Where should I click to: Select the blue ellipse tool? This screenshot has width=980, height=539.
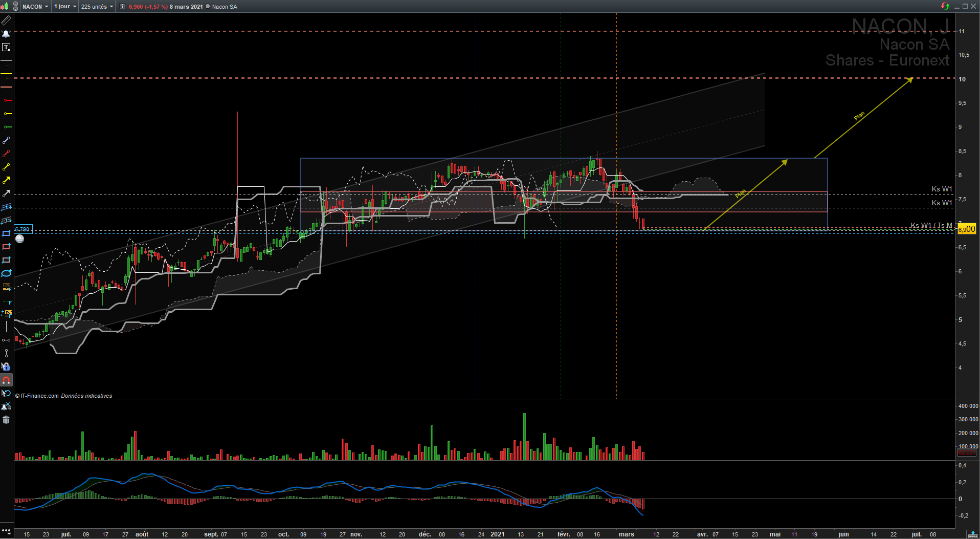[6, 273]
